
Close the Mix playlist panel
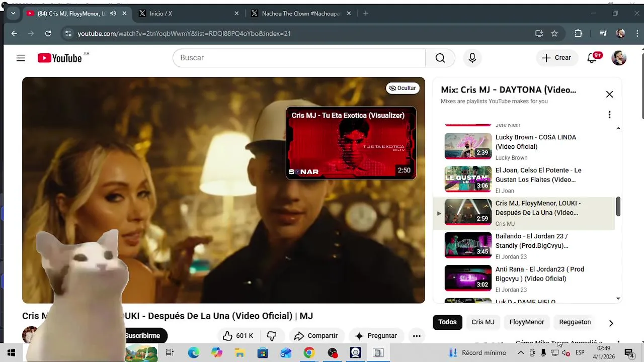609,94
